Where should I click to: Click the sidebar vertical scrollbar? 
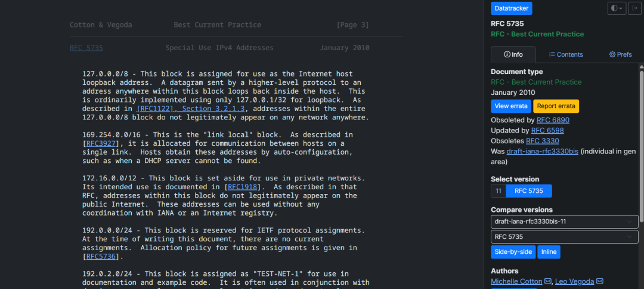click(x=641, y=149)
